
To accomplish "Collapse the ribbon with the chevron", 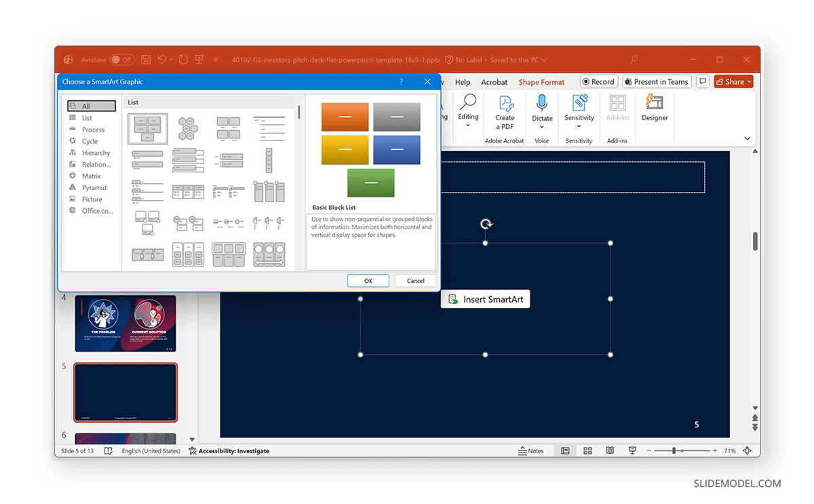I will tap(747, 138).
